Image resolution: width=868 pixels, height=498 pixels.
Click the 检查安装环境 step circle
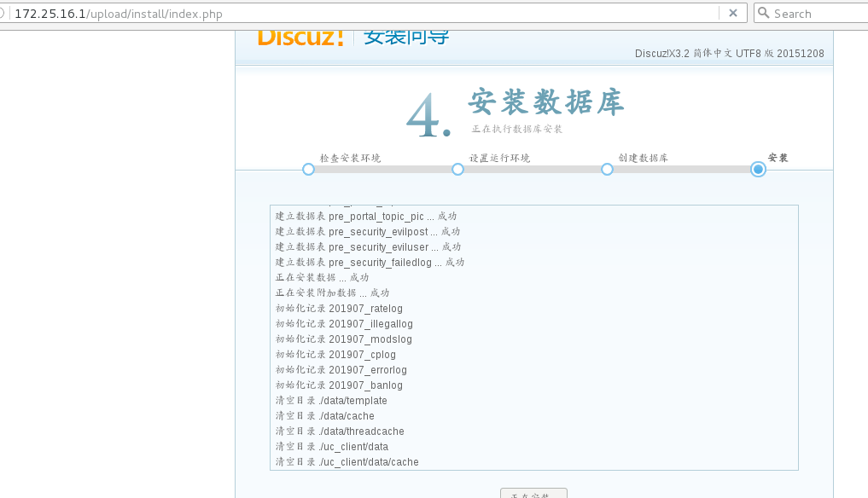pos(308,170)
